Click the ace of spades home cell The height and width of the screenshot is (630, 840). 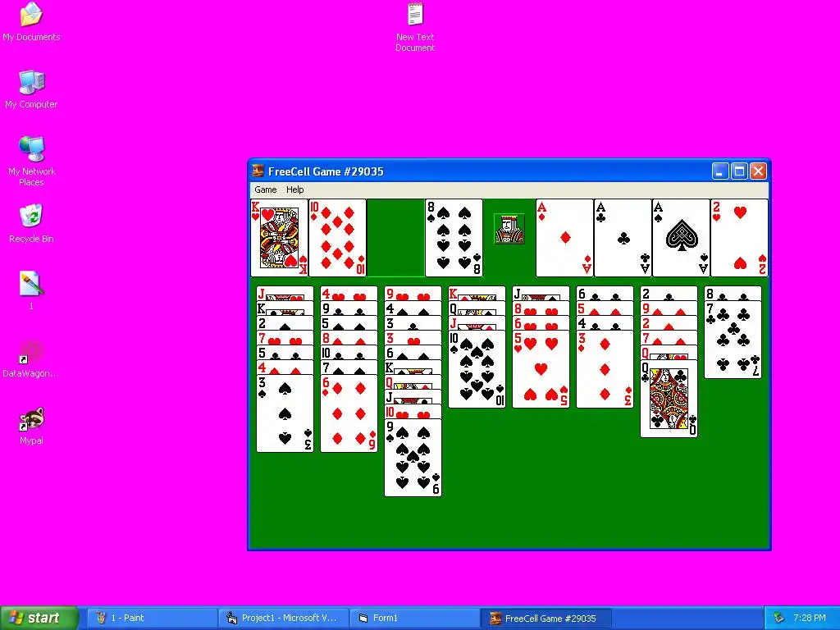click(681, 238)
